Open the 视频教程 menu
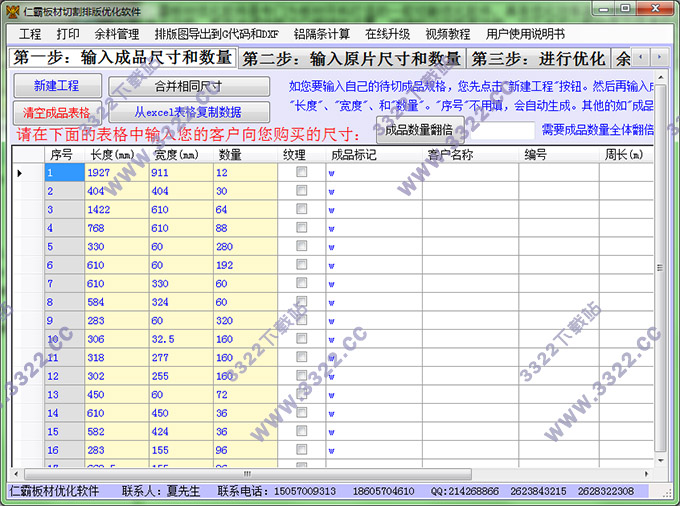The image size is (680, 506). pyautogui.click(x=448, y=34)
